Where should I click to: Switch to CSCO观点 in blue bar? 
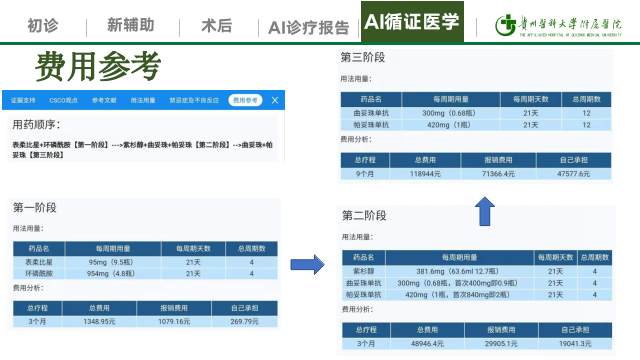pyautogui.click(x=63, y=100)
